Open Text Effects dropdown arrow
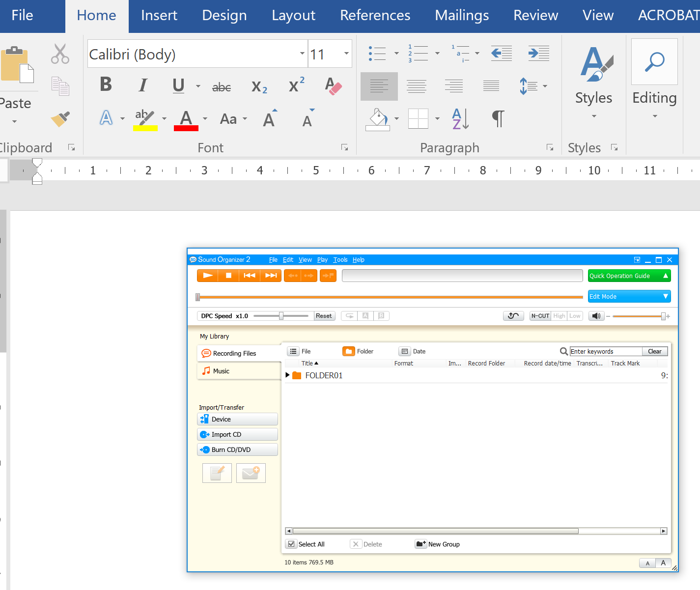The width and height of the screenshot is (700, 590). [x=122, y=118]
